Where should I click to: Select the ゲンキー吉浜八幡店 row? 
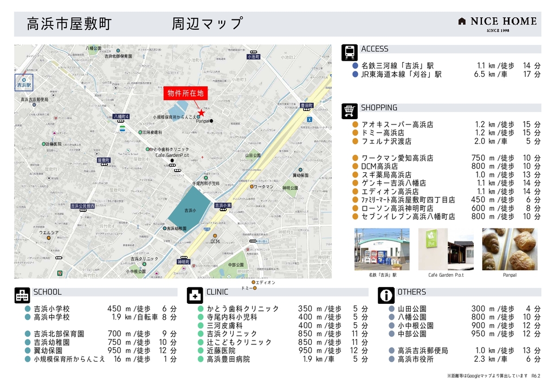click(447, 183)
